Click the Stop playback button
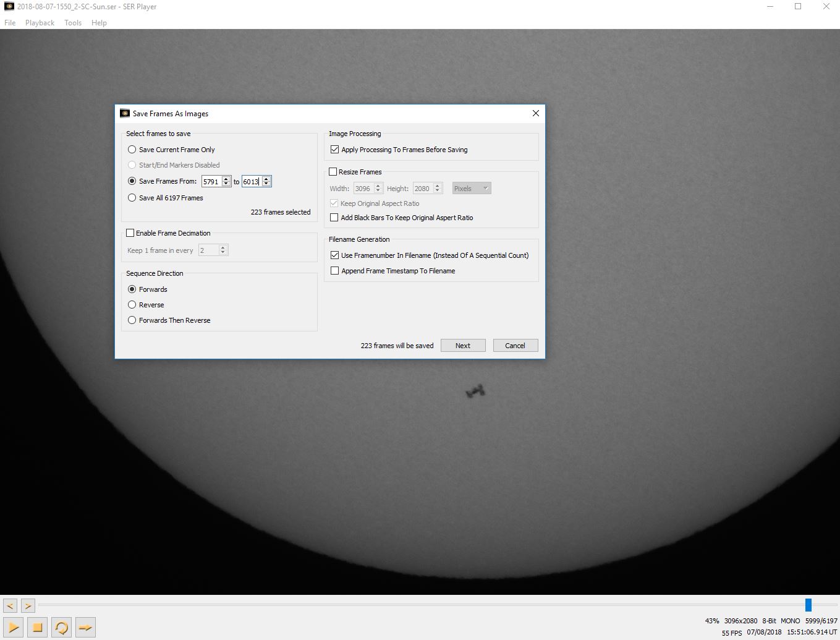The width and height of the screenshot is (840, 640). pyautogui.click(x=37, y=627)
